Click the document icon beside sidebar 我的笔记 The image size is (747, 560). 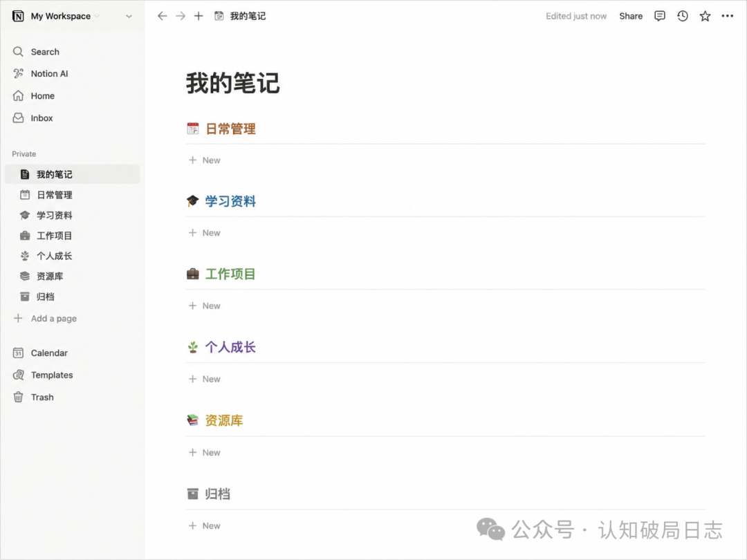click(x=25, y=174)
